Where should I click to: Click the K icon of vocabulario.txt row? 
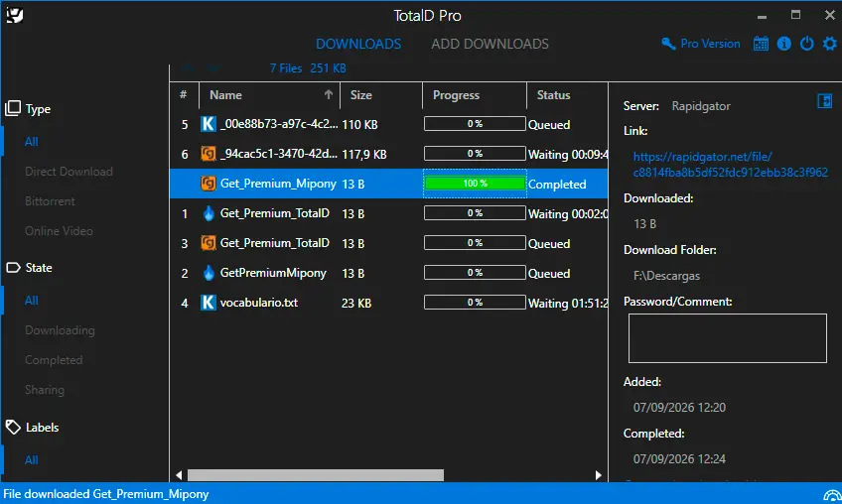click(209, 303)
